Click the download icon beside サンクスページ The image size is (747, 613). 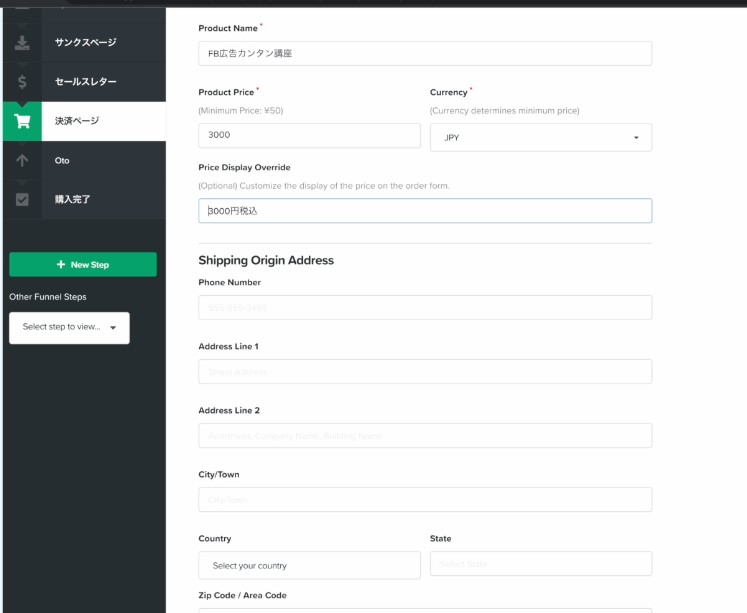(x=22, y=43)
